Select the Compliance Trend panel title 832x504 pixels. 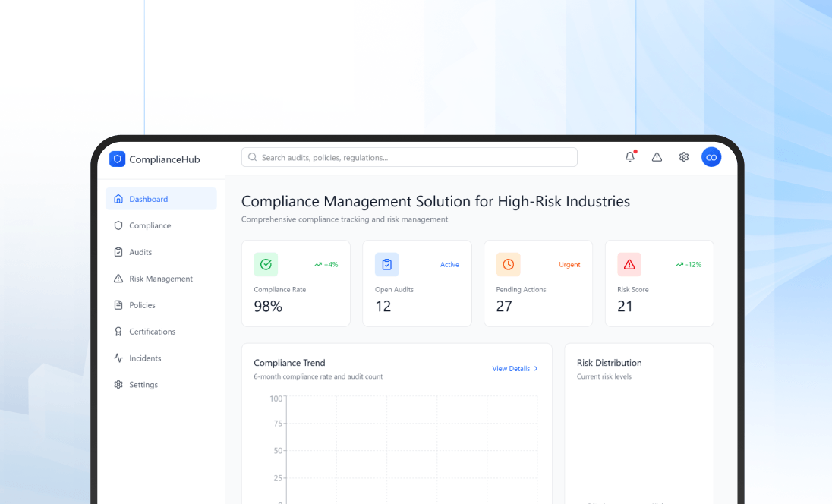[289, 363]
